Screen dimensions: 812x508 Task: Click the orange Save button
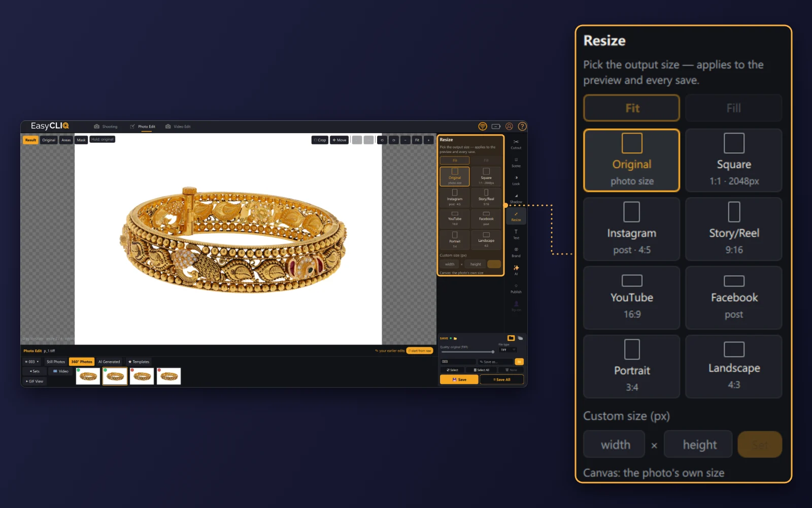click(459, 379)
